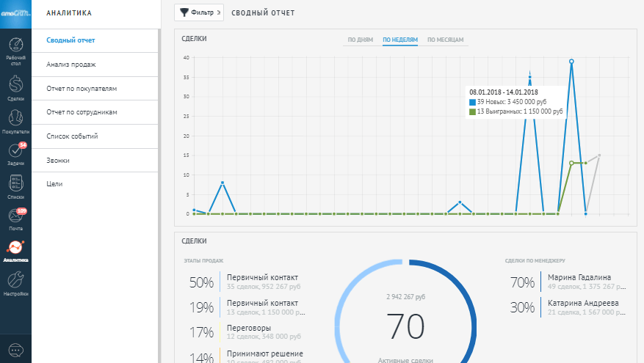Screen dimensions: 644x363
Task: Click the highlighted peak point at 39
Action: 571,61
